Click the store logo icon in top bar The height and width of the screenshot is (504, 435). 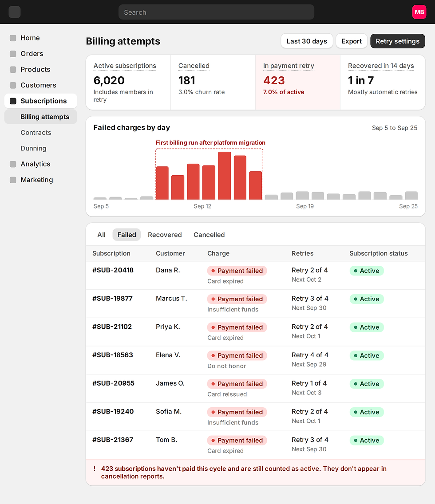[x=15, y=12]
